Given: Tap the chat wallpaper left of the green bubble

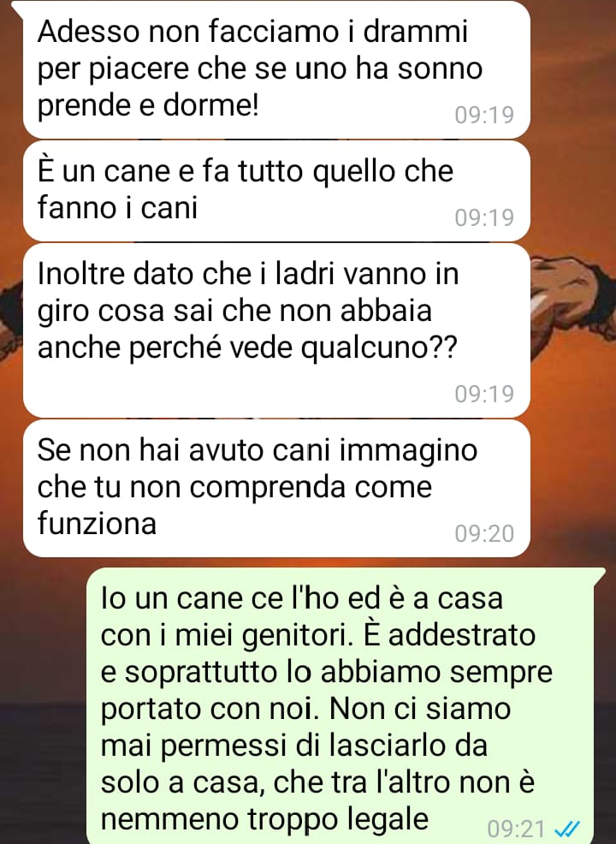Looking at the screenshot, I should (x=43, y=699).
